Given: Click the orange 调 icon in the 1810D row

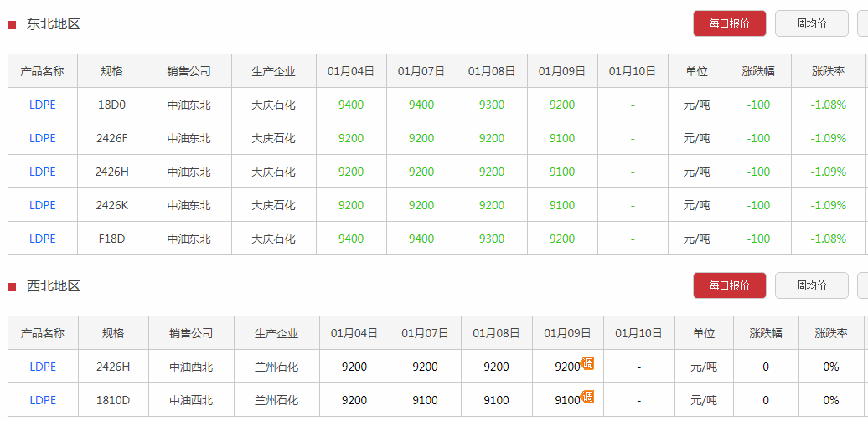Looking at the screenshot, I should (587, 397).
